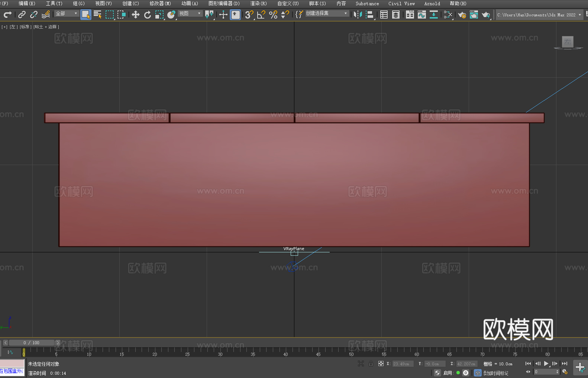This screenshot has height=378, width=588.
Task: Activate Select and Scale tool
Action: 159,14
